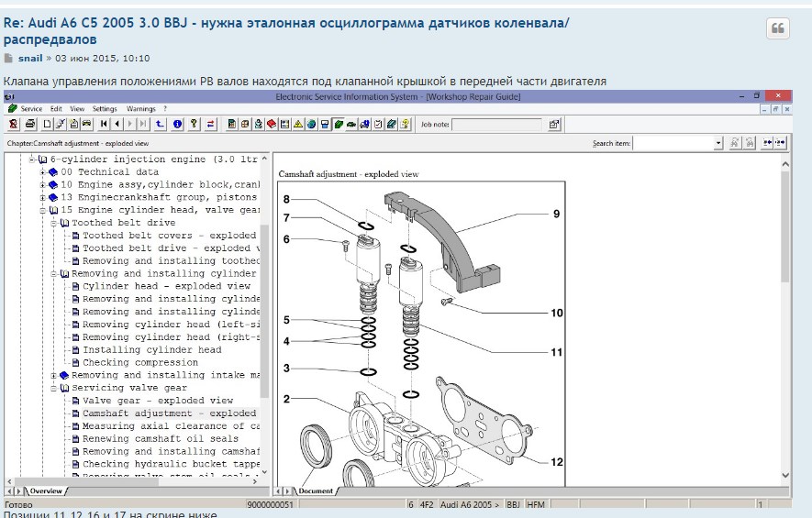Click the red book toolbar icon

click(x=271, y=124)
